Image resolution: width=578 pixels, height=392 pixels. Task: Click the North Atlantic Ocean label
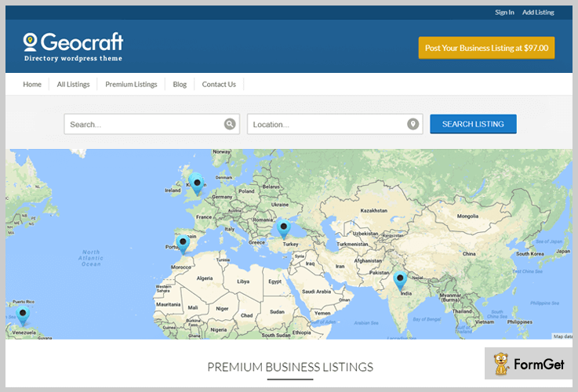pyautogui.click(x=91, y=258)
